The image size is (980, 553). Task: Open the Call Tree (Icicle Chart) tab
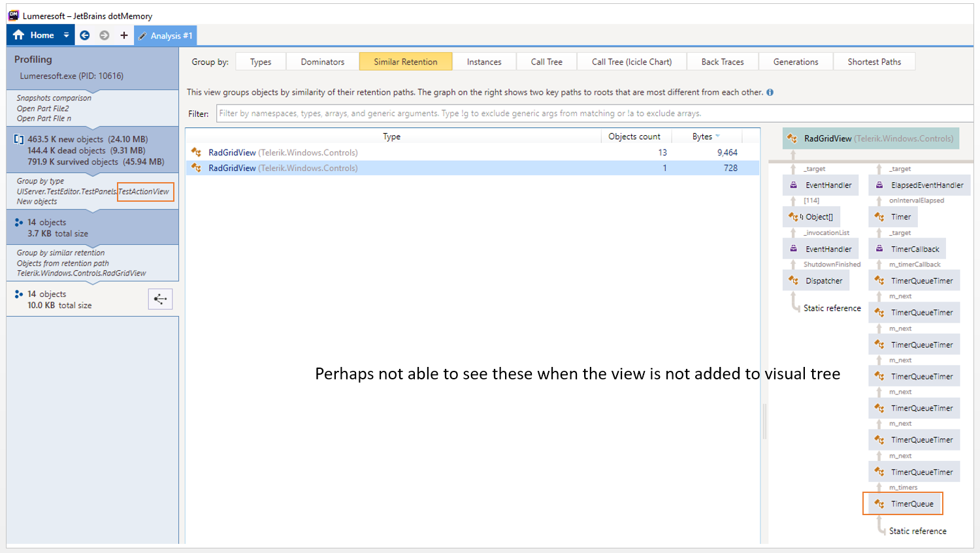click(632, 61)
